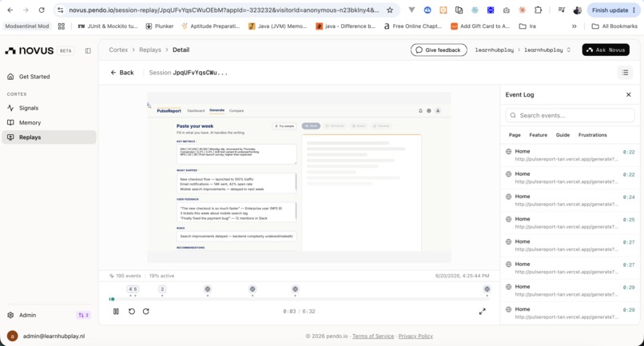Screen dimensions: 644x346
Task: Jump to Home event at 0:24
Action: pos(570,200)
